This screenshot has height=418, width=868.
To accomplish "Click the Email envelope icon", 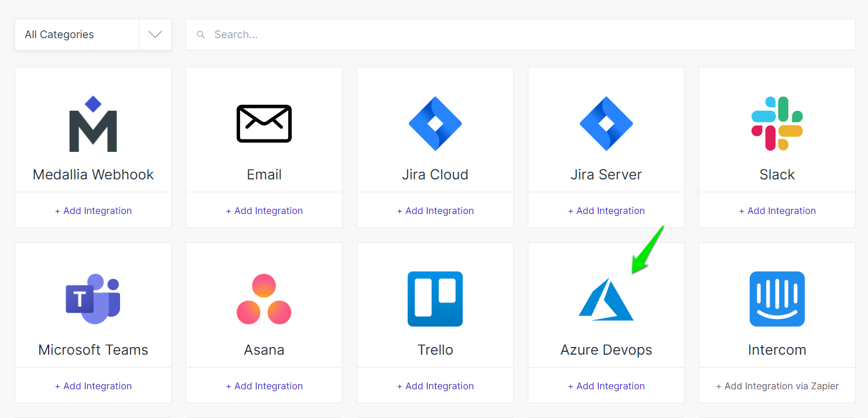I will tap(264, 124).
